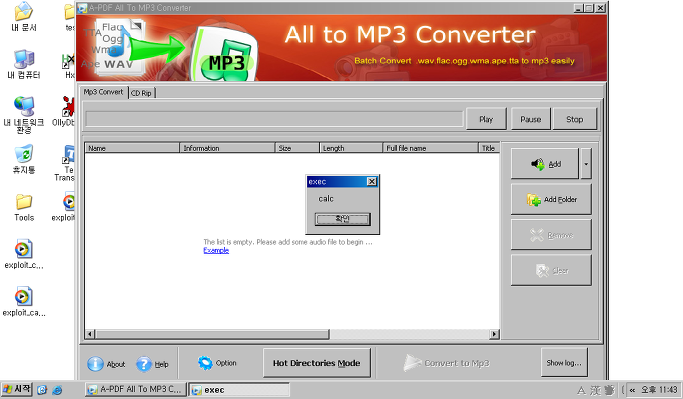Image resolution: width=683 pixels, height=399 pixels.
Task: Click the file list's left scroll arrow
Action: coord(90,334)
